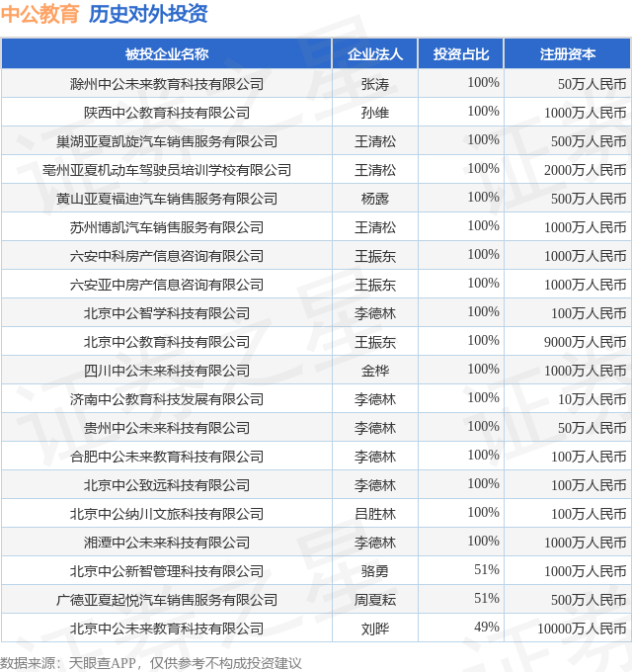Click legal person 骆勇
Screen dimensions: 632x672
375,572
